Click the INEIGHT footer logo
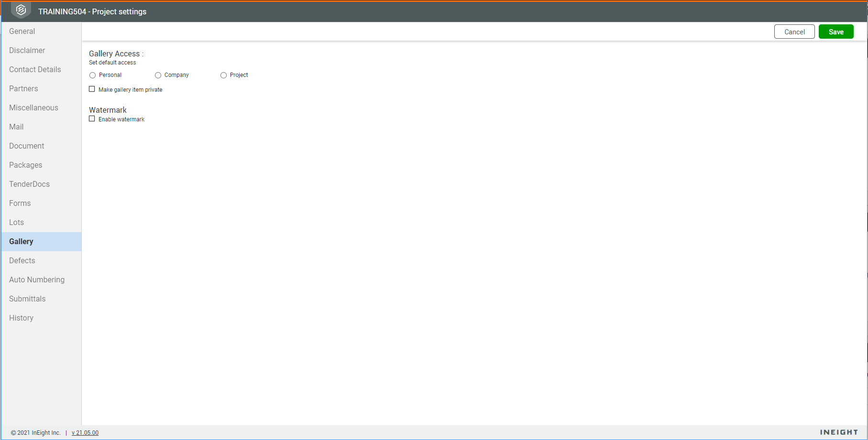868x440 pixels. pos(839,432)
